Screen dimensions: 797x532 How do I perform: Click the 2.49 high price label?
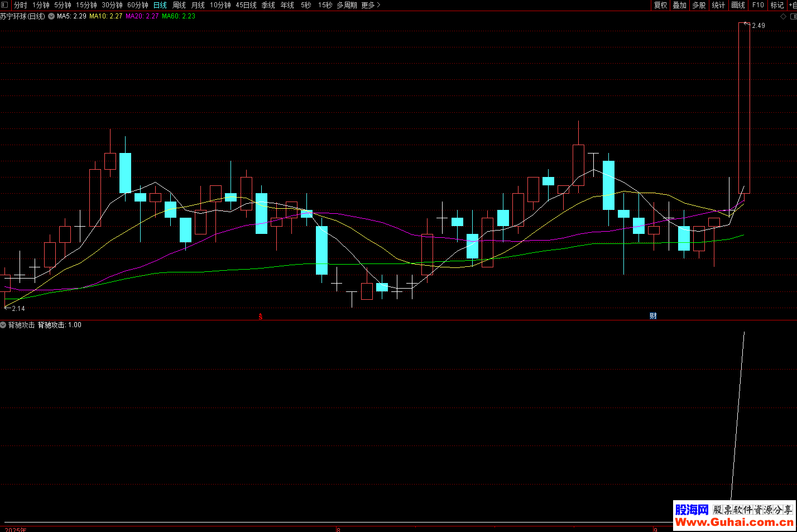point(758,26)
